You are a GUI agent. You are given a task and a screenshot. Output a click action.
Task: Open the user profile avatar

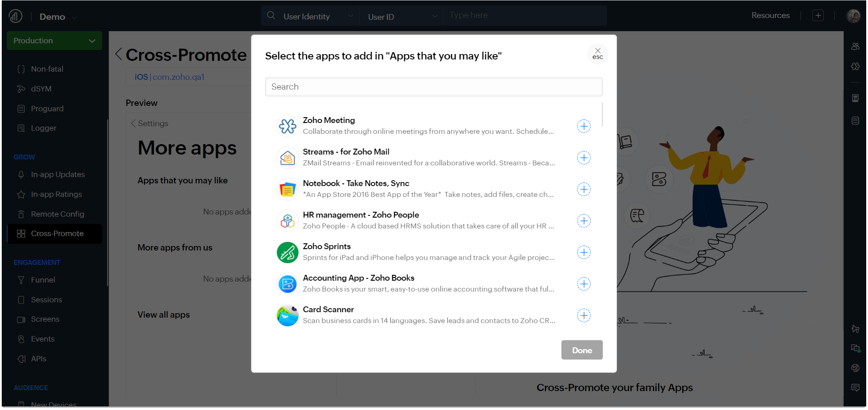click(853, 16)
